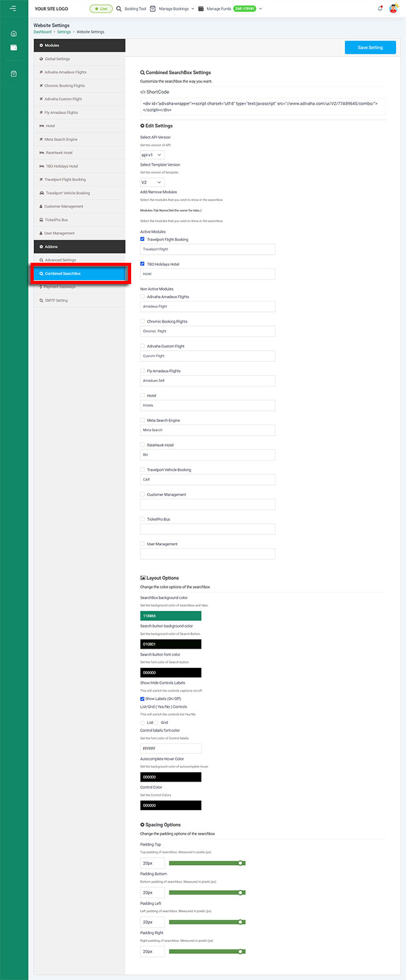This screenshot has height=980, width=406.
Task: Pick Search button background color 010801 swatch
Action: 171,644
